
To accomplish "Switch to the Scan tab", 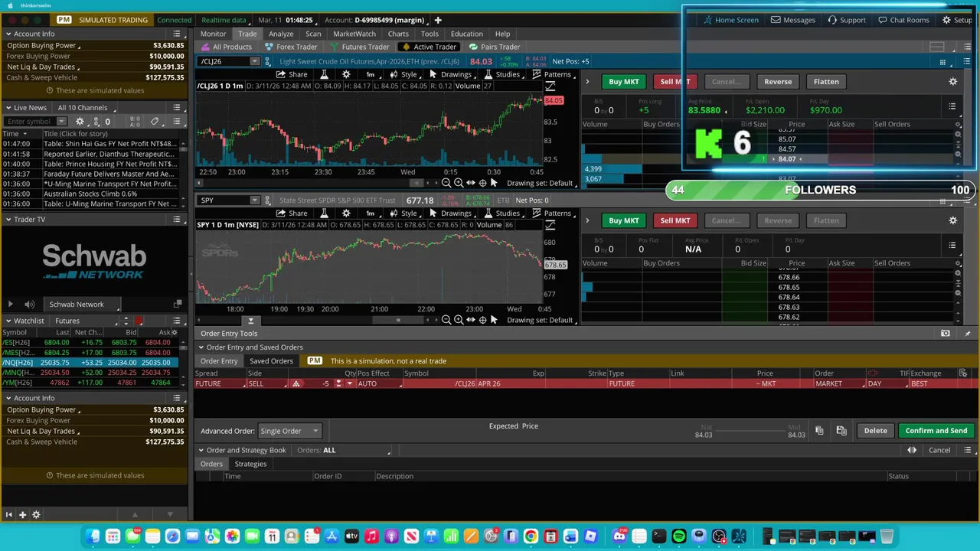I will [313, 34].
